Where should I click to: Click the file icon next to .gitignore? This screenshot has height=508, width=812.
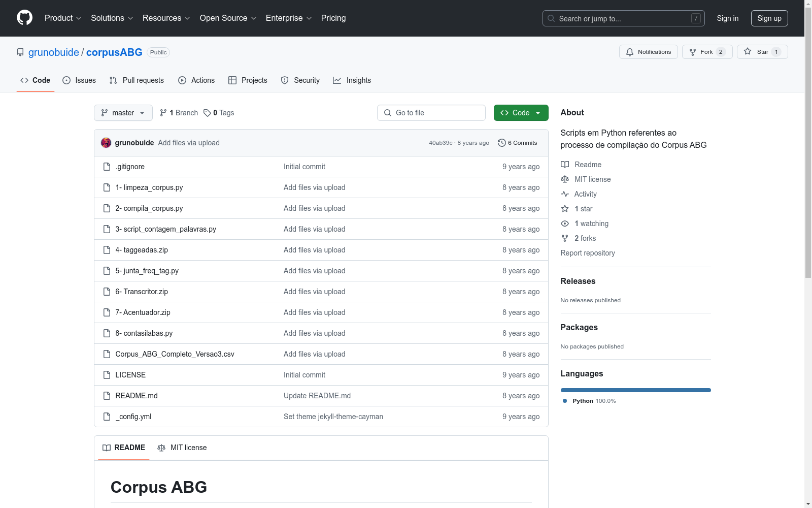click(107, 167)
